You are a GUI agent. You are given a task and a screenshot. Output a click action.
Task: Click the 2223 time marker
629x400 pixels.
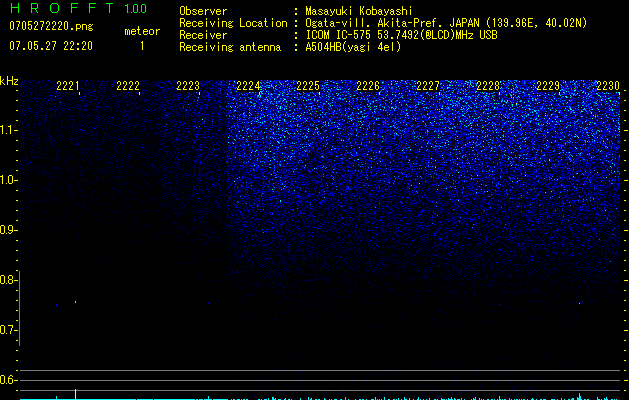pos(188,85)
